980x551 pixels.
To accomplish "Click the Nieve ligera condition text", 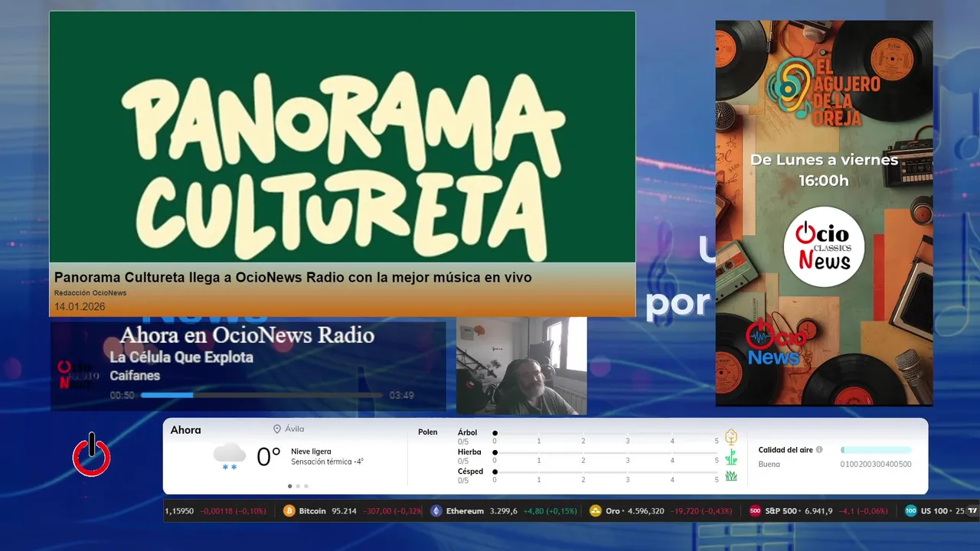I will [311, 452].
